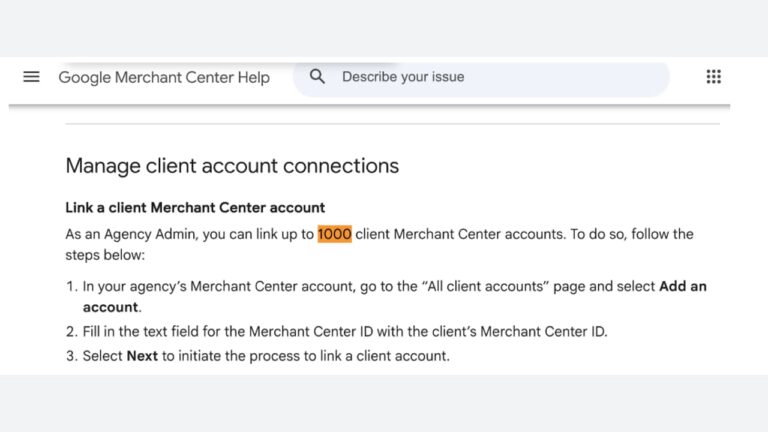Viewport: 768px width, 432px height.
Task: Click the 'steps below:' text
Action: 105,255
